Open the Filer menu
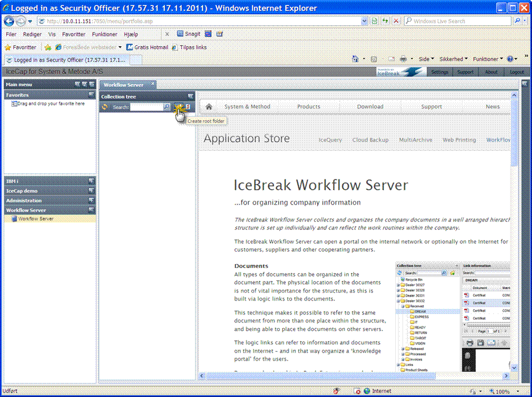532x397 pixels. point(11,34)
